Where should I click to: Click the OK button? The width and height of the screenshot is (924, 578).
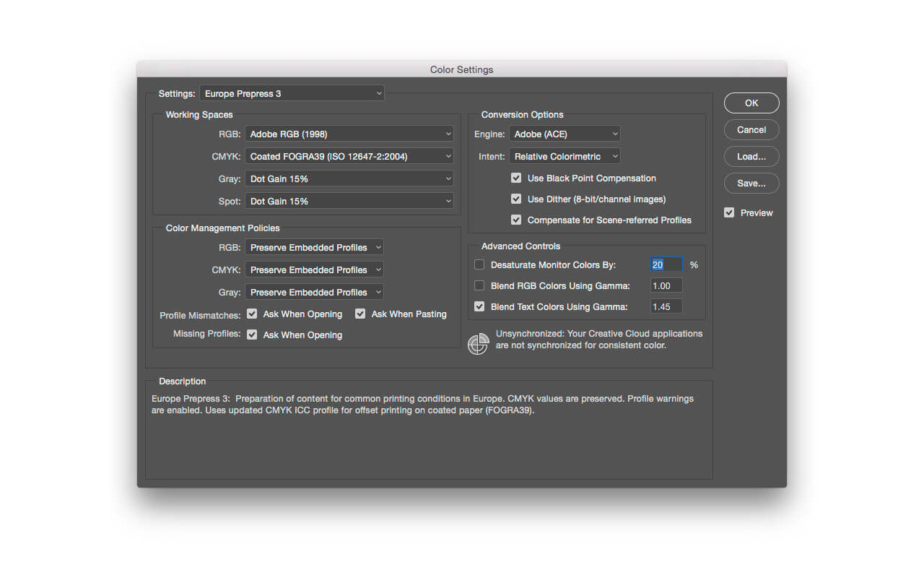(751, 103)
